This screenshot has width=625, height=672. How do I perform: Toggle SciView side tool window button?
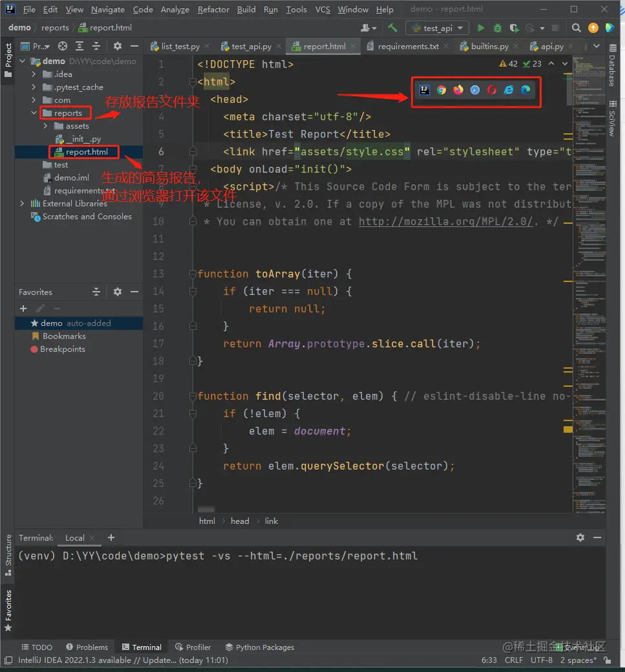click(x=613, y=119)
